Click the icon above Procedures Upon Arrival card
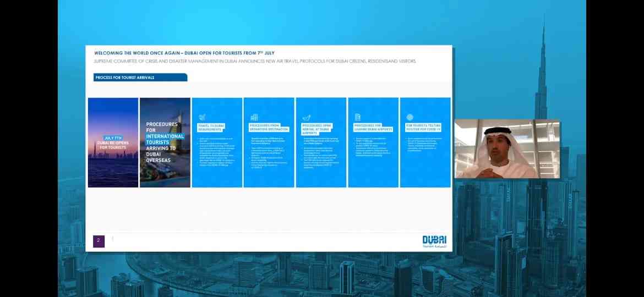The image size is (644, 297). [x=306, y=117]
